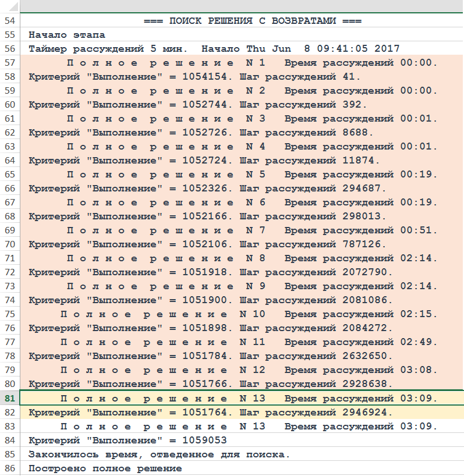Select the 'Начало этапа' cell
Image resolution: width=464 pixels, height=476 pixels.
coord(67,35)
